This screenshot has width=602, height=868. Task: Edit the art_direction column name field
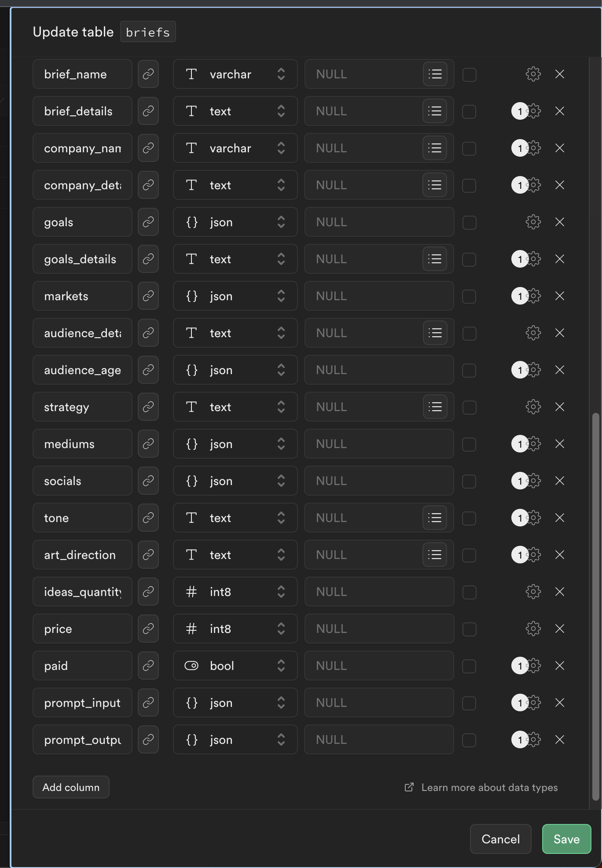[82, 555]
